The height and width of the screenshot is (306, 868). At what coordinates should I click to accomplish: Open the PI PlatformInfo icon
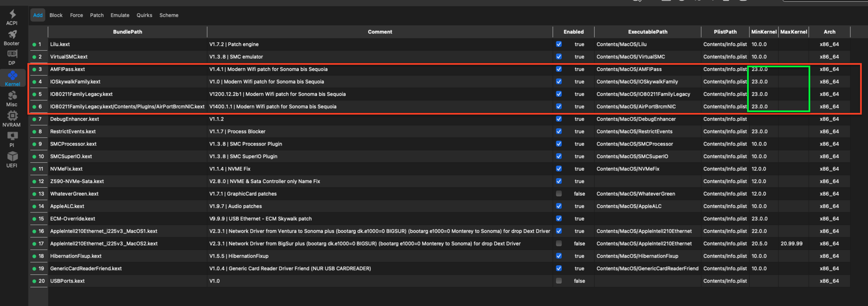[x=12, y=139]
